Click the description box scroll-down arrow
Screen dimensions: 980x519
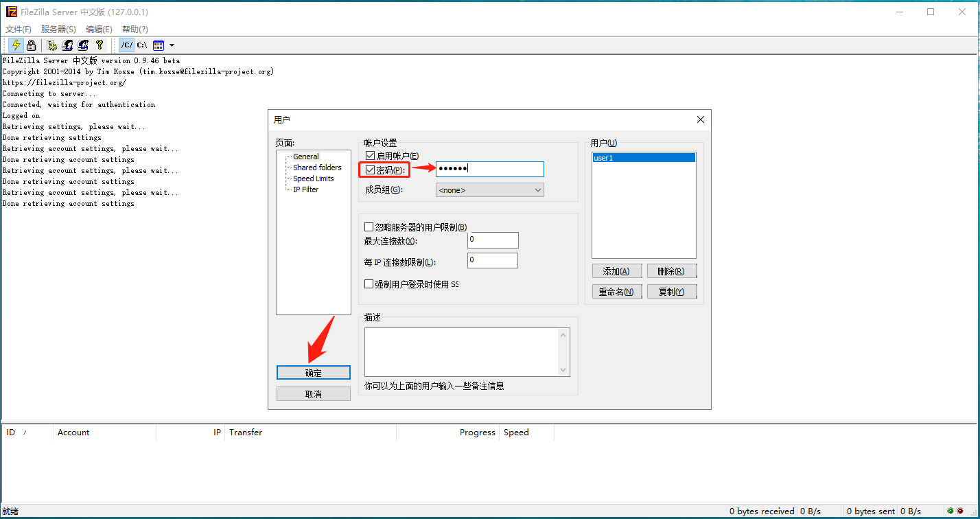click(564, 370)
